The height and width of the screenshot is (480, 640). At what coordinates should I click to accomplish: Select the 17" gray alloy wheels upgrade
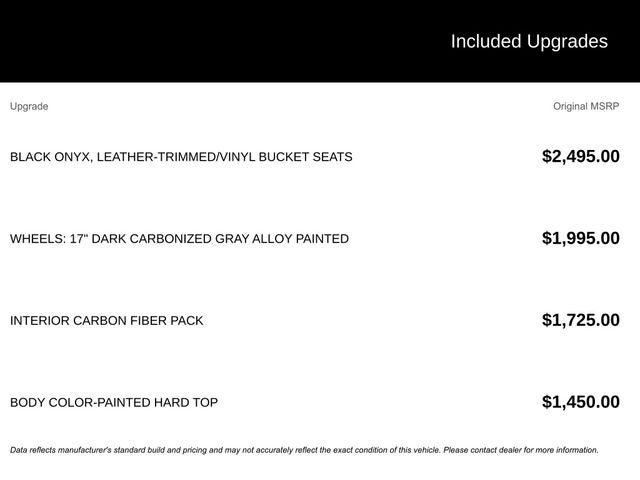tap(179, 239)
